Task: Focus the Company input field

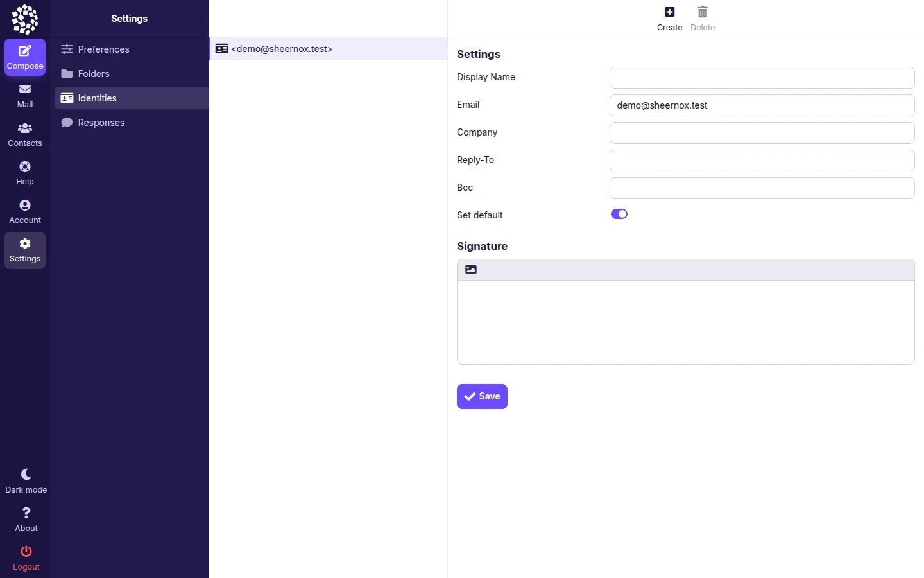Action: 762,133
